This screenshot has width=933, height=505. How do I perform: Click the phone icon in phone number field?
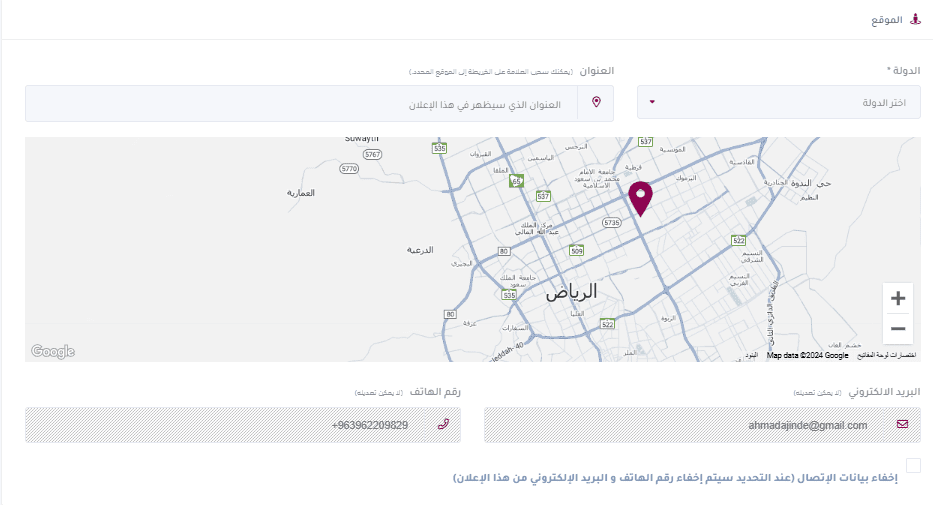(443, 424)
